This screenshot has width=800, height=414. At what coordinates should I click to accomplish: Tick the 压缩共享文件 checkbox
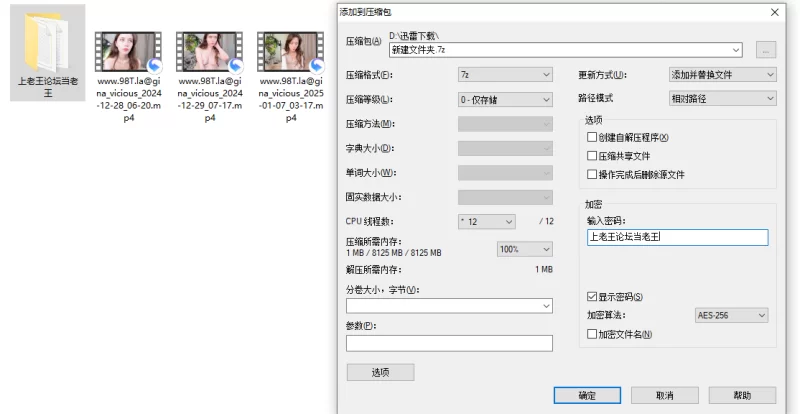[591, 156]
